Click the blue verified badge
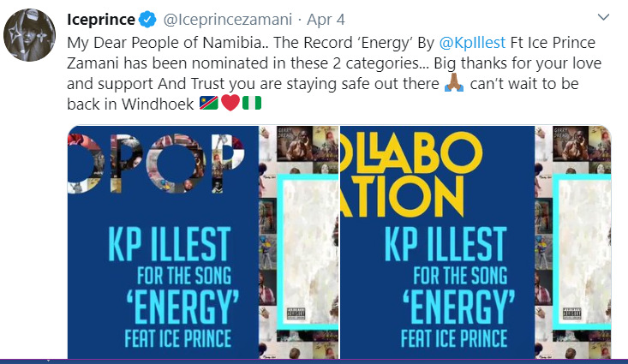 coord(148,20)
